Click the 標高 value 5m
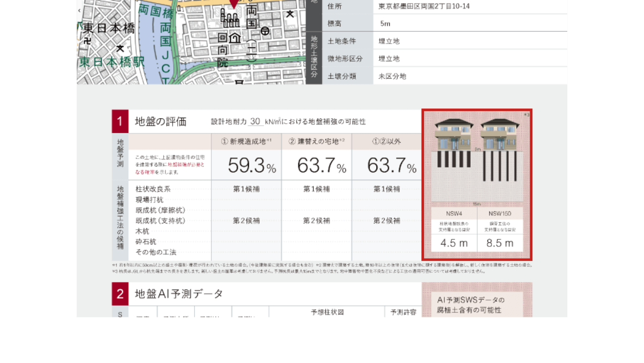 click(385, 24)
